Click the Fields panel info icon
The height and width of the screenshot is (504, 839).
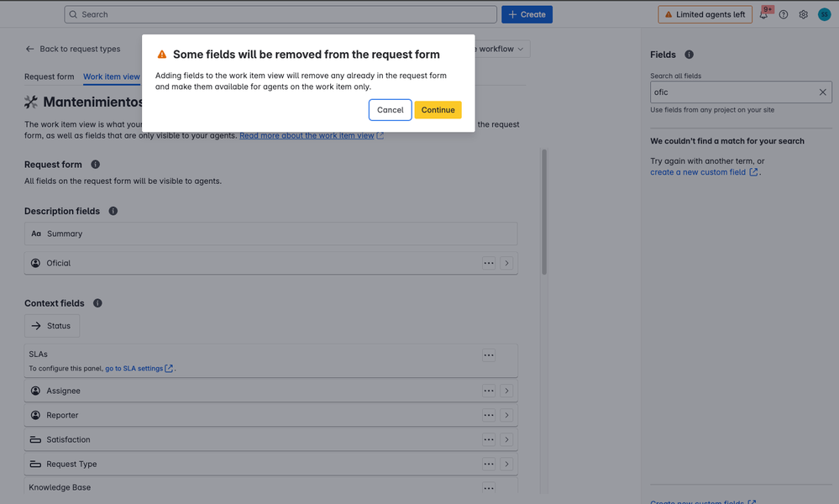(x=690, y=54)
